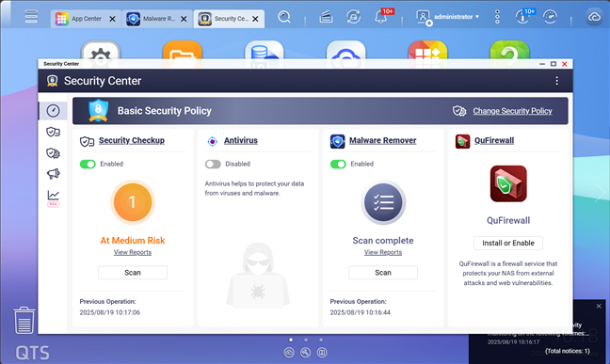The height and width of the screenshot is (364, 610).
Task: Go to next desktop page arrow
Action: click(x=601, y=193)
